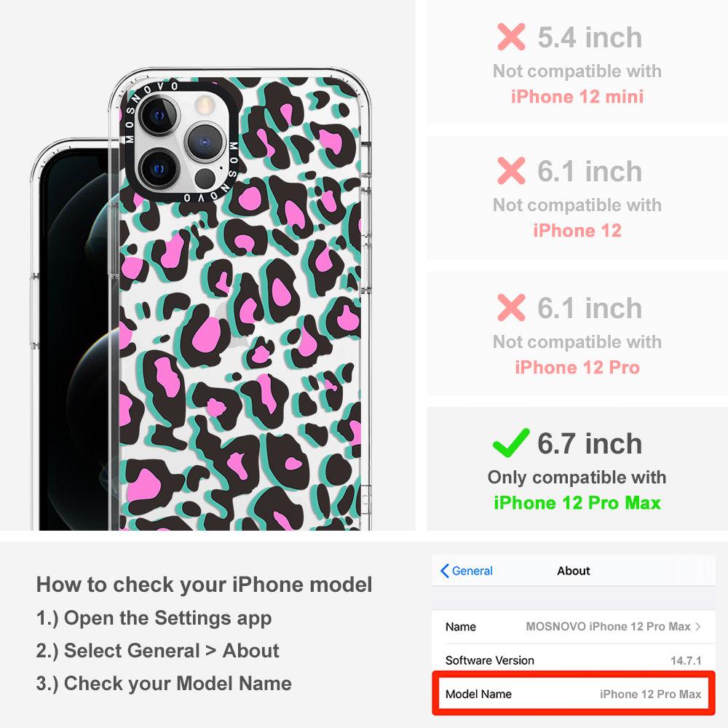Click the How to check your iPhone model heading
The height and width of the screenshot is (728, 728).
(x=205, y=584)
